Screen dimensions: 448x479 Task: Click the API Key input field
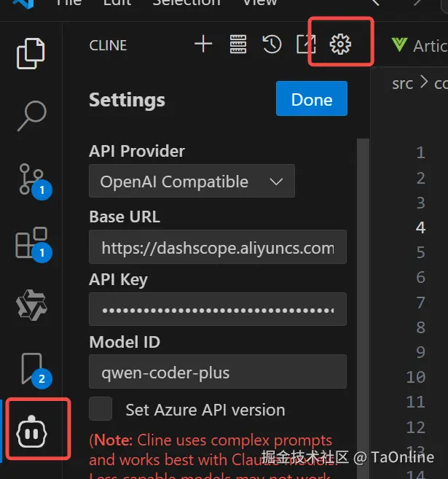[218, 309]
